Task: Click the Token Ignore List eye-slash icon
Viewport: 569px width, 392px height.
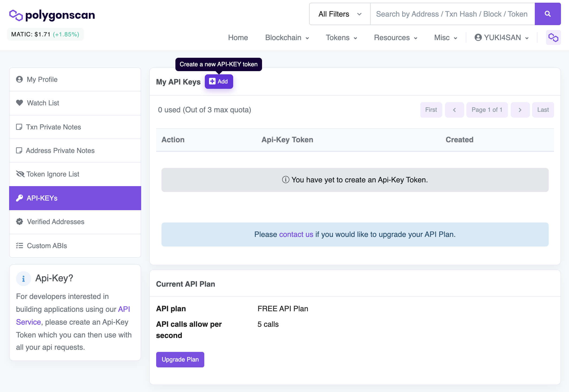Action: [20, 174]
